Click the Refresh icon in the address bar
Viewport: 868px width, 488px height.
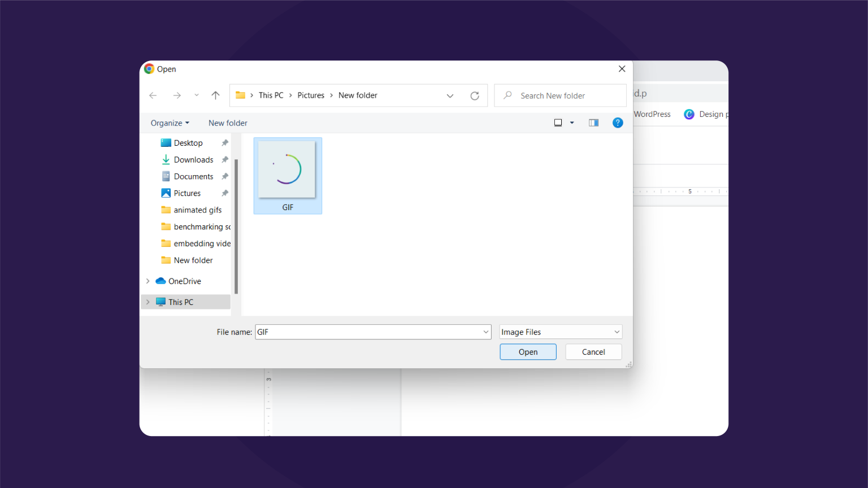point(475,95)
